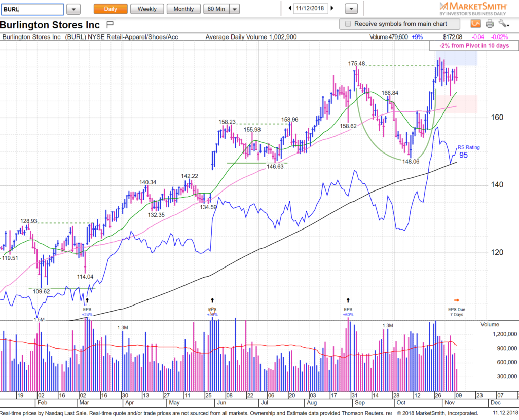Click the 109.62 price label
The height and width of the screenshot is (420, 519).
point(42,292)
